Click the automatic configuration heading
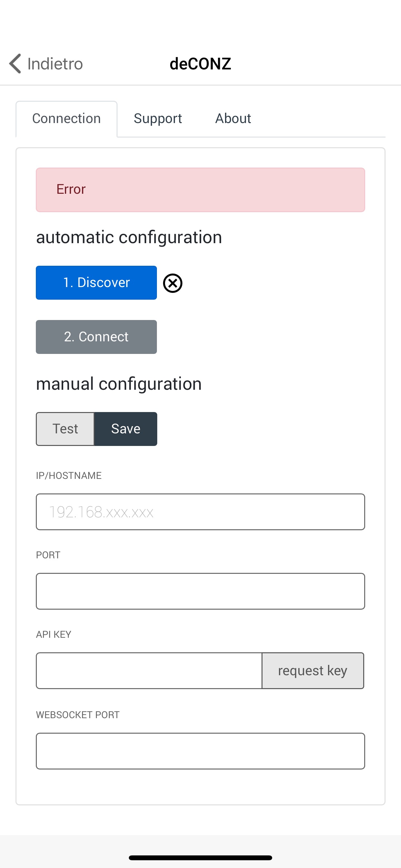The image size is (401, 868). pyautogui.click(x=129, y=237)
